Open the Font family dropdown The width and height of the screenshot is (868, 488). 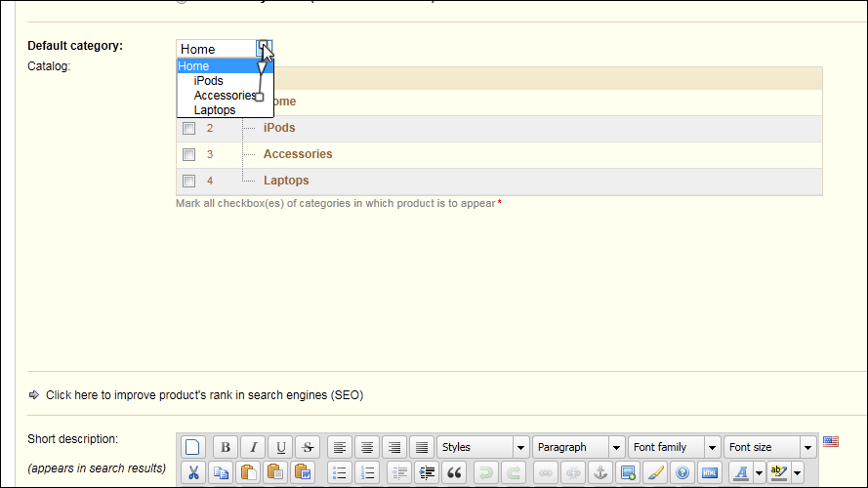click(674, 447)
